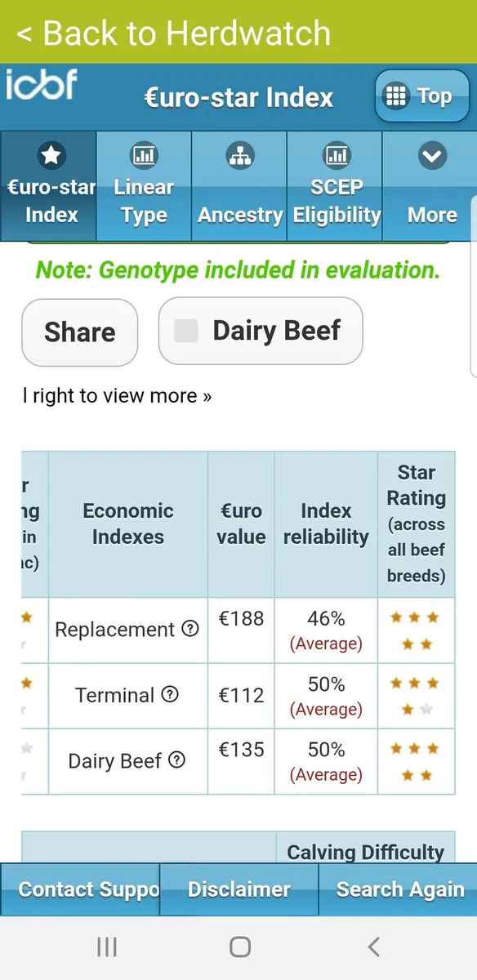Viewport: 477px width, 980px height.
Task: Select the SCEP Eligibility tab
Action: click(335, 186)
